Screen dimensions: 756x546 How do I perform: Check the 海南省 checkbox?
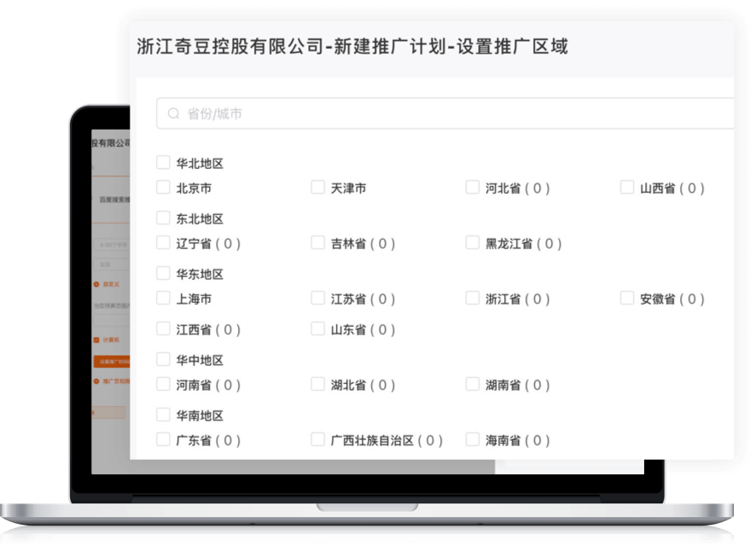click(473, 439)
